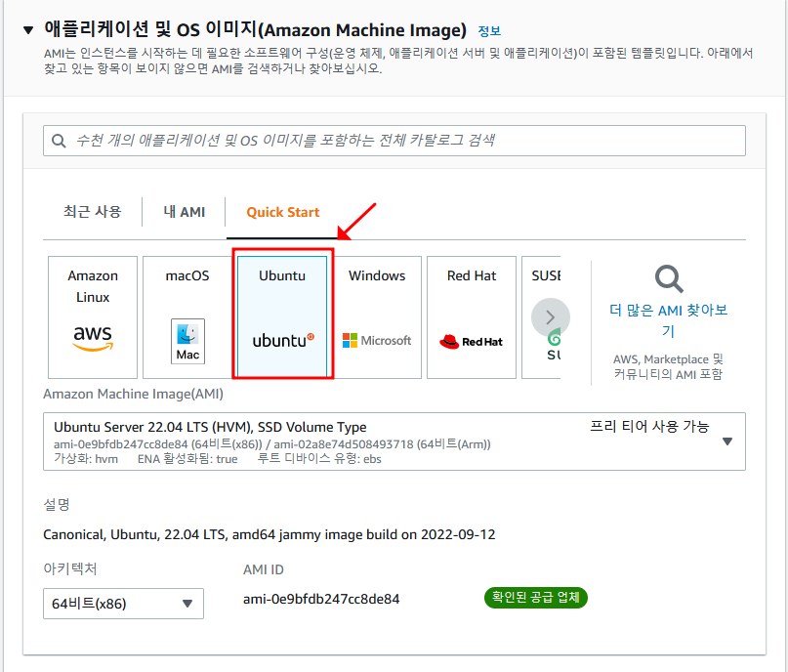Click the Canonical Ubuntu jammy description text
The height and width of the screenshot is (672, 788).
(269, 534)
